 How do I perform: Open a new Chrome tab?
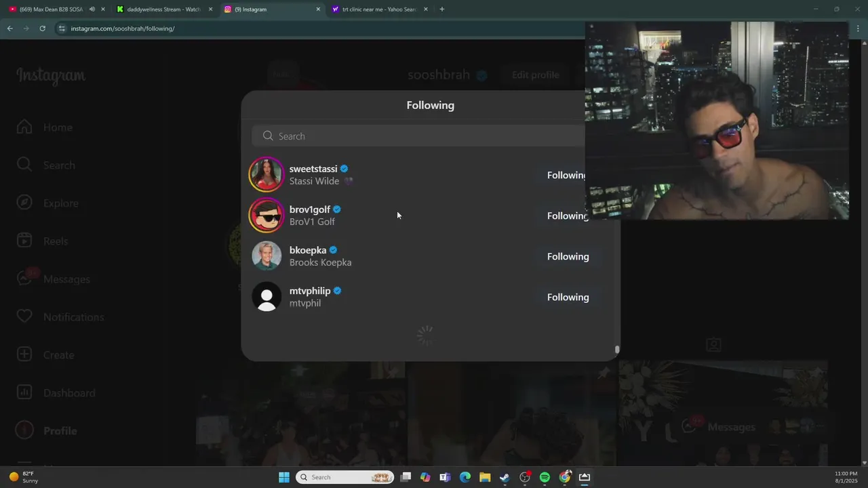[441, 9]
